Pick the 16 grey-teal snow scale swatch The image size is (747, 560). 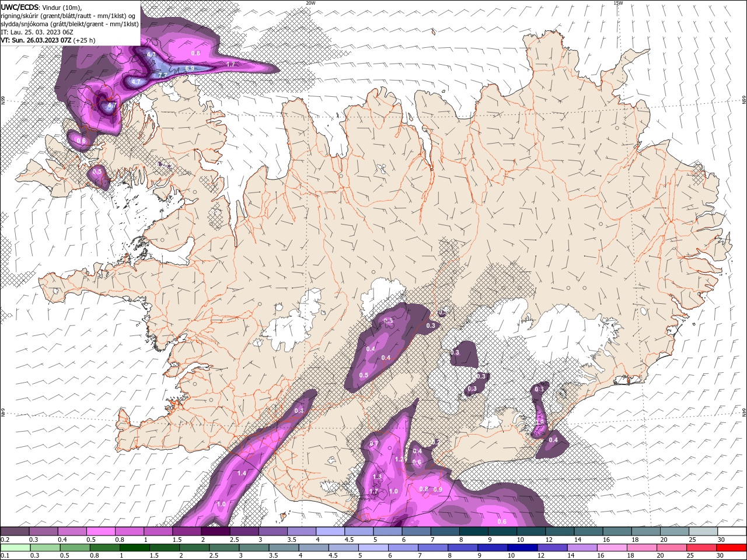pyautogui.click(x=617, y=531)
